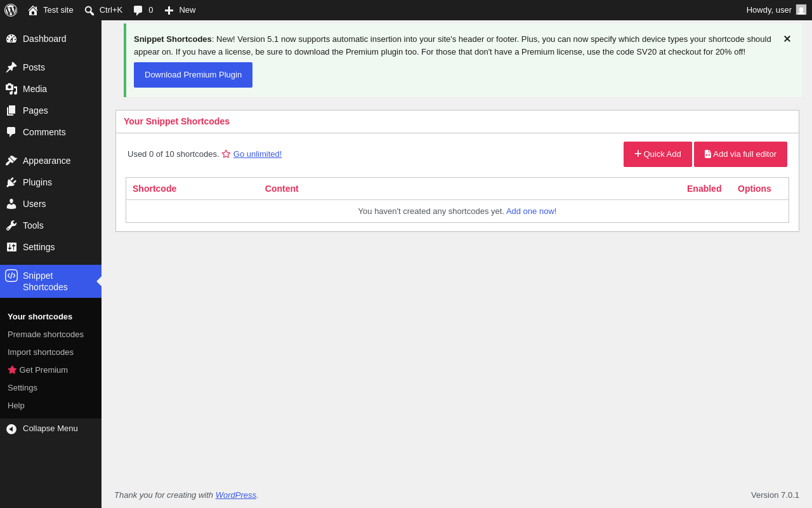
Task: Click the user avatar icon
Action: coord(801,10)
